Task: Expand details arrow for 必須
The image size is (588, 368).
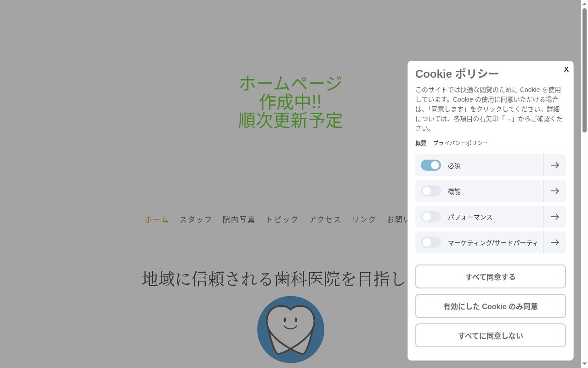Action: [554, 165]
